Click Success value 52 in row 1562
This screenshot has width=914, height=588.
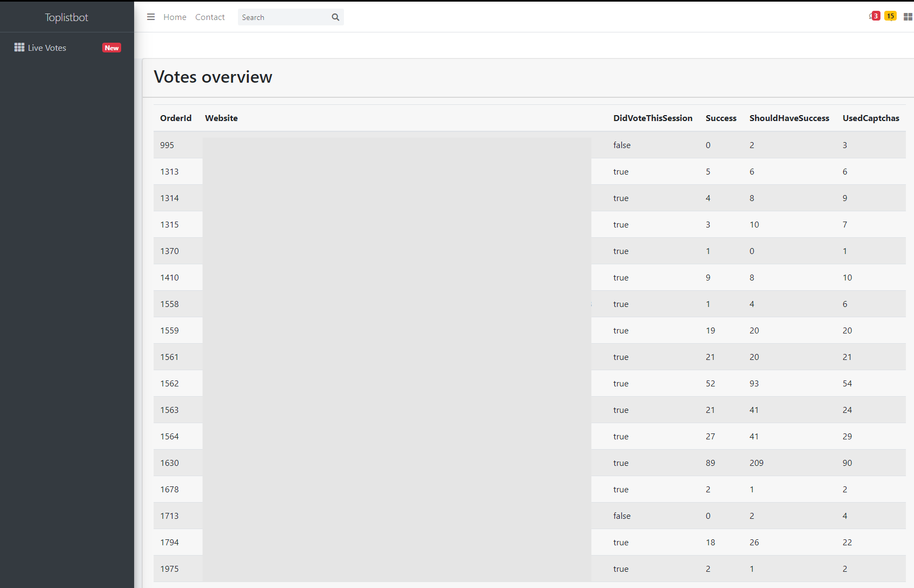(710, 384)
